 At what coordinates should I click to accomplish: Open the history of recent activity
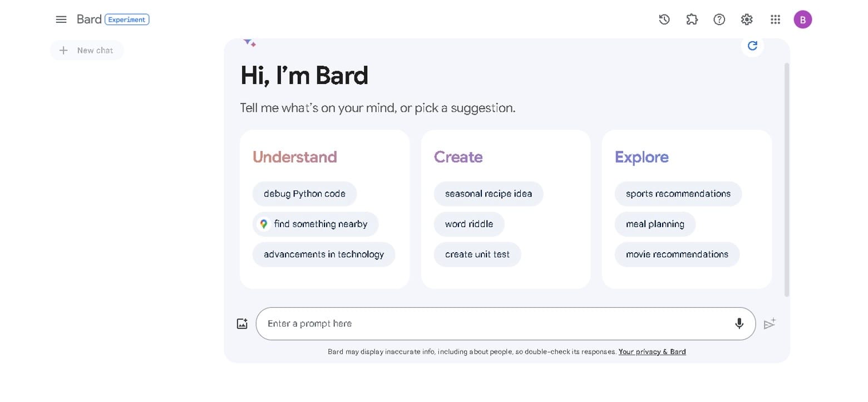664,19
